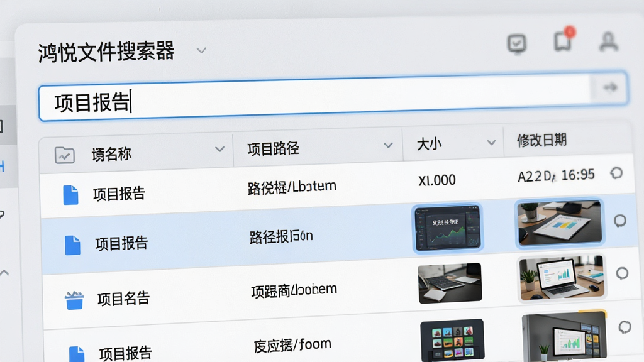Click the circle icon ending the 庋应搖/foom row
This screenshot has height=362, width=644.
(x=625, y=327)
